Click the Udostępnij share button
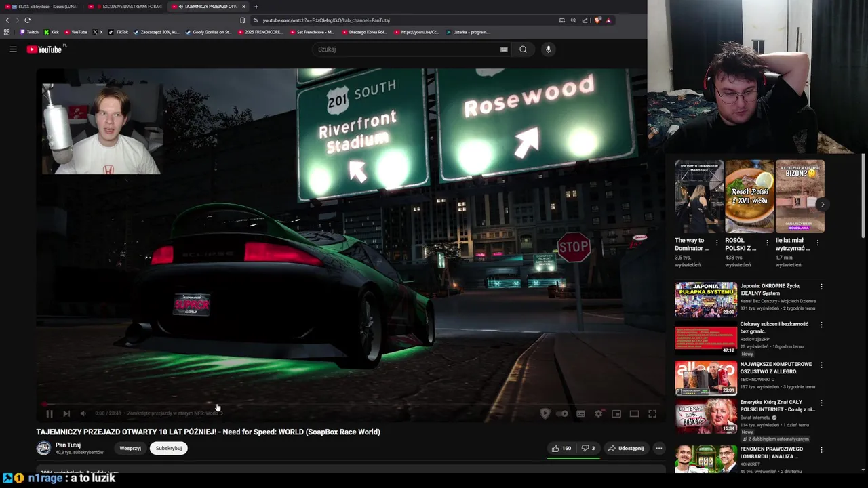 pos(626,448)
